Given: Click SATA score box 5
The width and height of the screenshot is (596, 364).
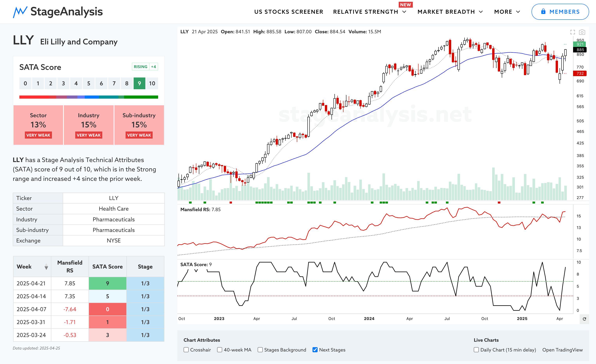Looking at the screenshot, I should 89,83.
